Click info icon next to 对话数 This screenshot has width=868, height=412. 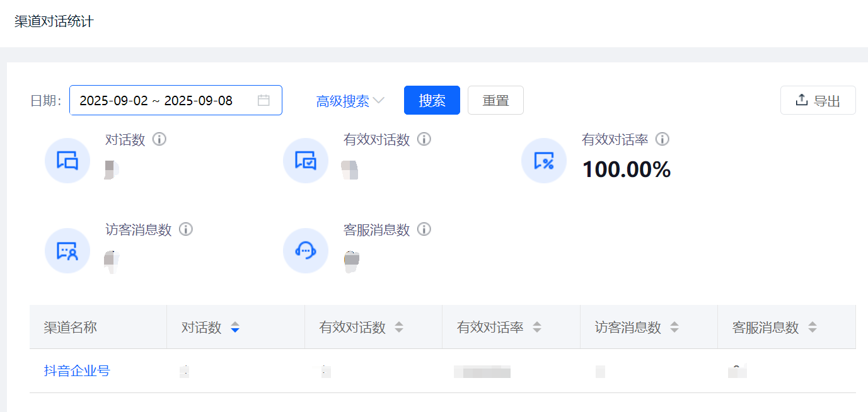(x=159, y=139)
